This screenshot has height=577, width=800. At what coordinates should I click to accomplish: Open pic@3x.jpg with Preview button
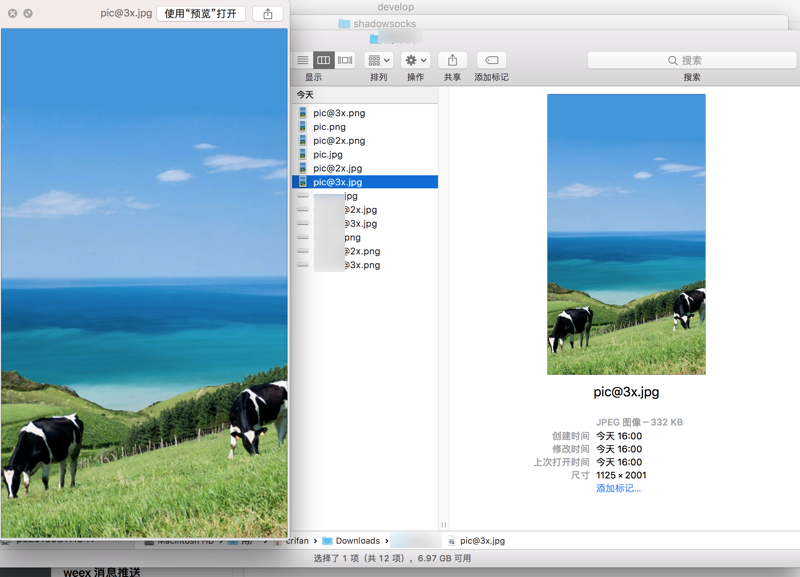201,14
